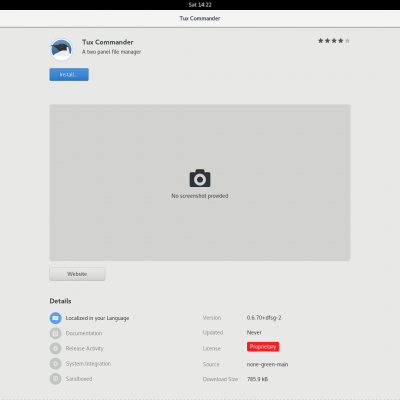Click the Sandboxed shield icon
Screen dimensions: 400x400
coord(56,379)
